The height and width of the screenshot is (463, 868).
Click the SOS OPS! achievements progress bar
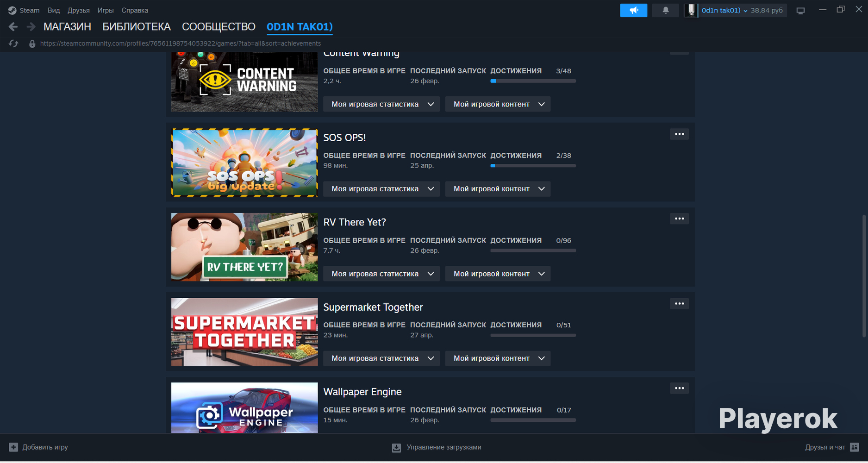(x=533, y=166)
